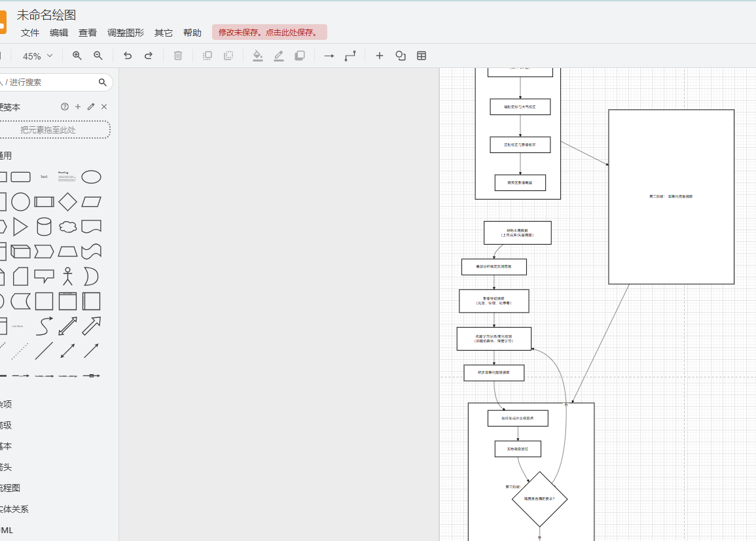
Task: Select the actor stick figure shape
Action: (67, 277)
